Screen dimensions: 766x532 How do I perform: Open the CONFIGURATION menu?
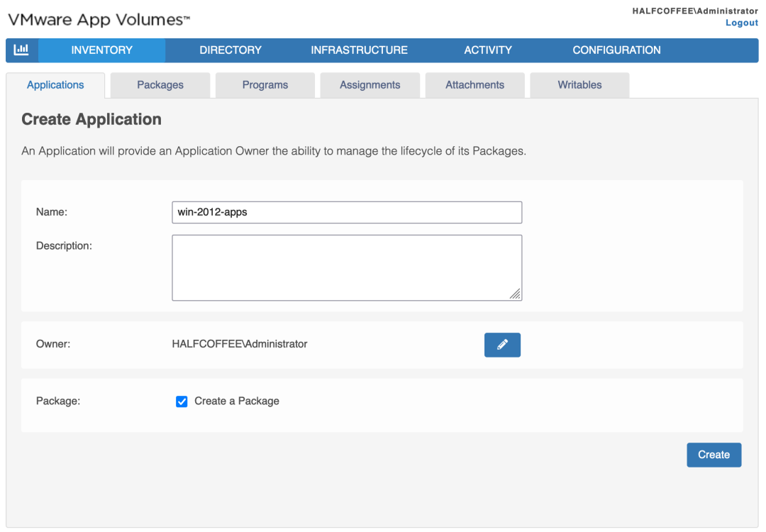pos(616,50)
